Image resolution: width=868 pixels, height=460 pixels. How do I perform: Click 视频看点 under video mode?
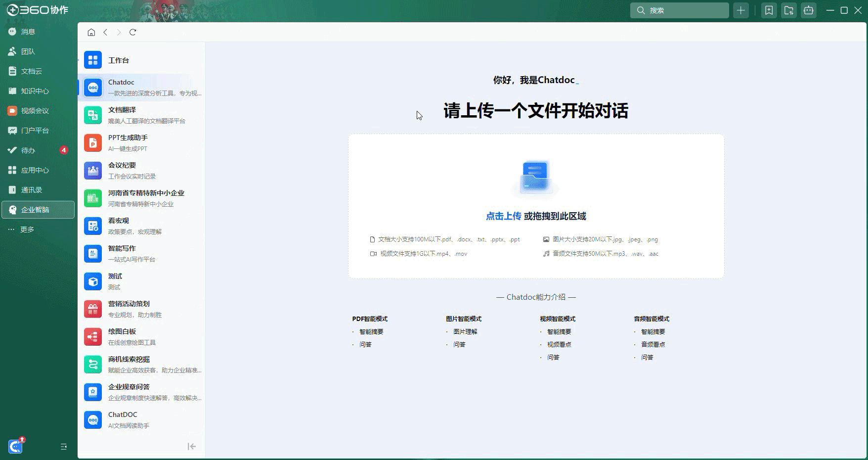tap(559, 344)
